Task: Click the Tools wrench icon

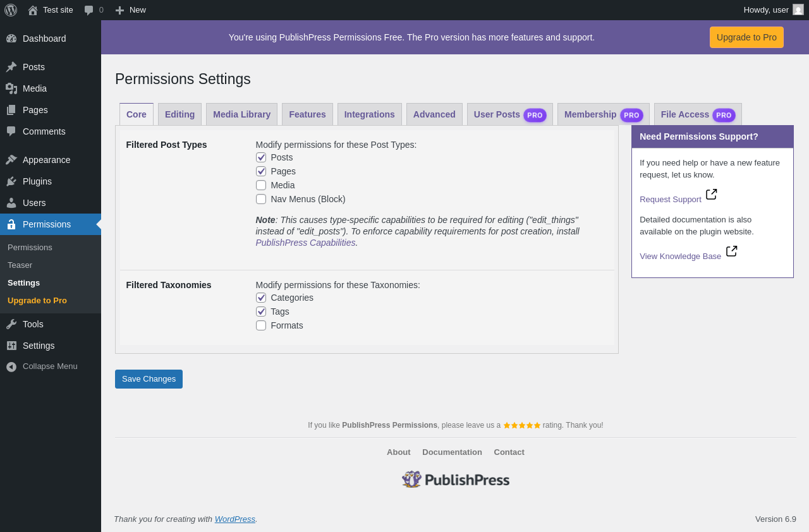Action: pyautogui.click(x=11, y=324)
